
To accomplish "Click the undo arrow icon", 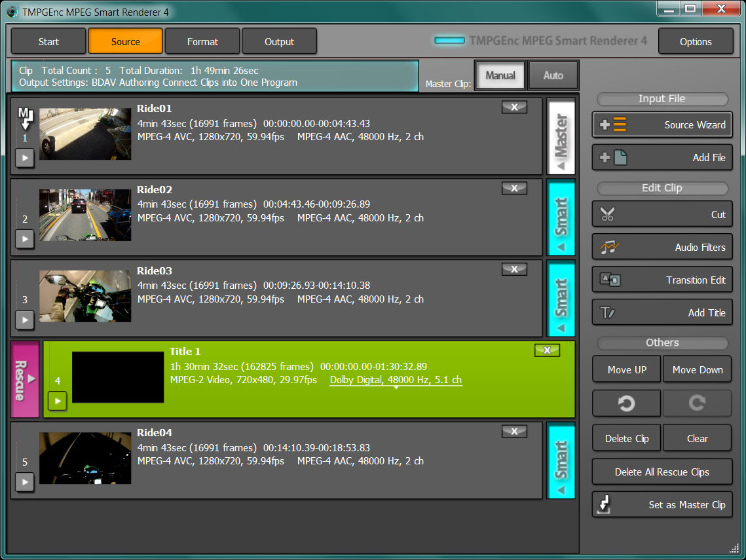I will tap(627, 403).
